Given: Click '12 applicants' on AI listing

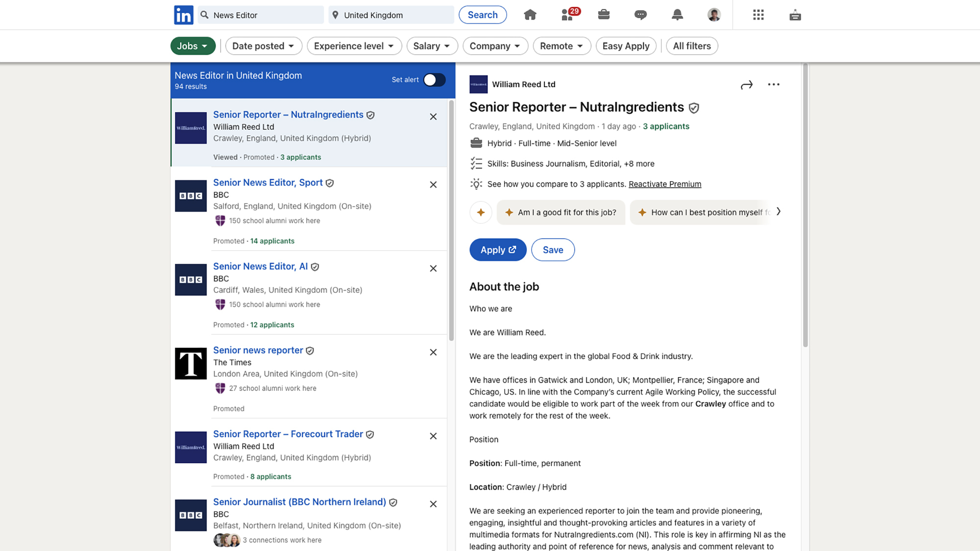Looking at the screenshot, I should tap(272, 325).
